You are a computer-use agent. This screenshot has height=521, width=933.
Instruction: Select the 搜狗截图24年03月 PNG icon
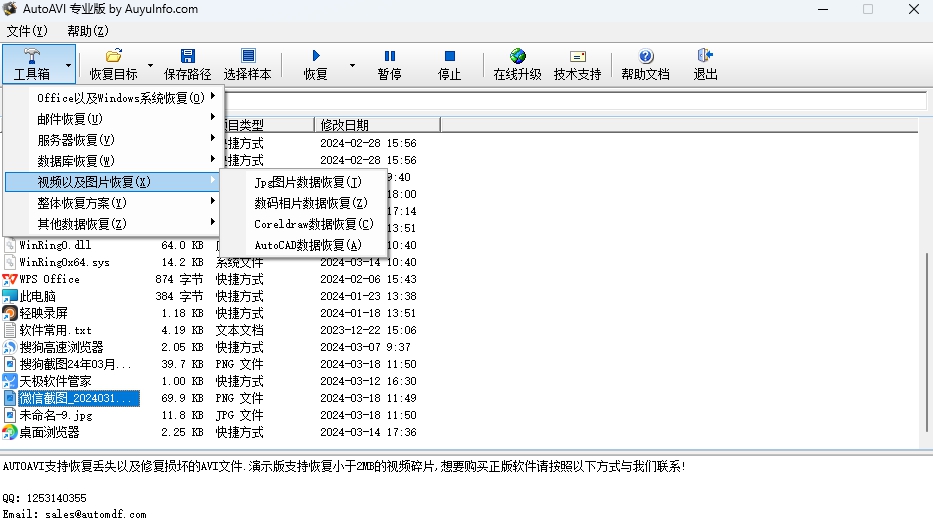(10, 364)
